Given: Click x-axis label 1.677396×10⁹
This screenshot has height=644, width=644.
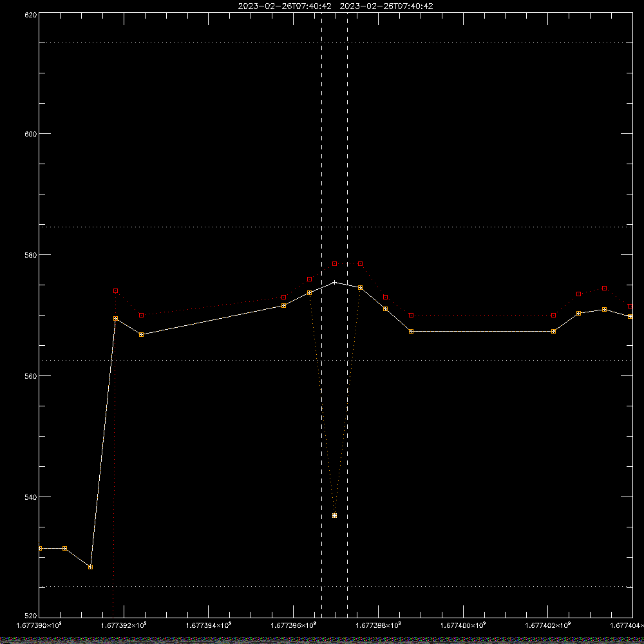Looking at the screenshot, I should click(294, 625).
